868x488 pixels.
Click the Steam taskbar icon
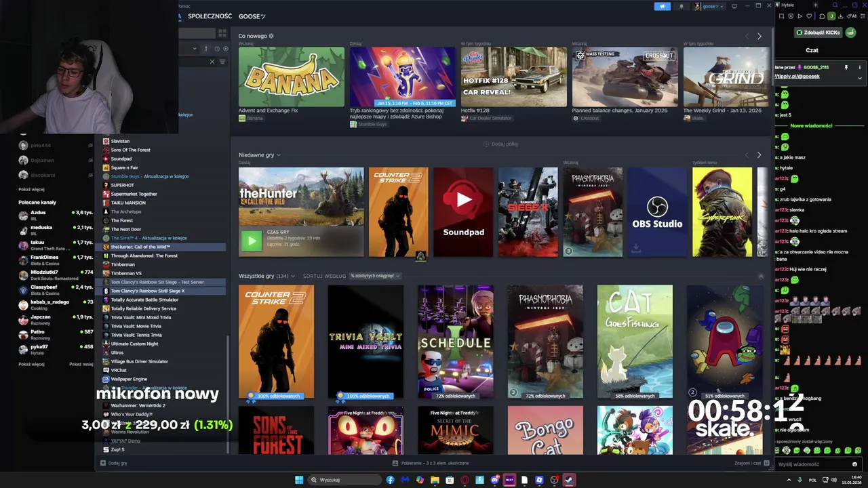pos(569,480)
